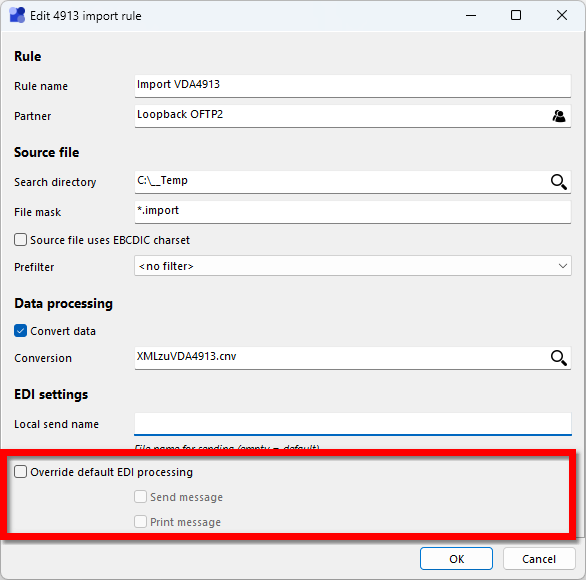Open partner selection via person icon
Screen dimensions: 586x580
(x=559, y=116)
